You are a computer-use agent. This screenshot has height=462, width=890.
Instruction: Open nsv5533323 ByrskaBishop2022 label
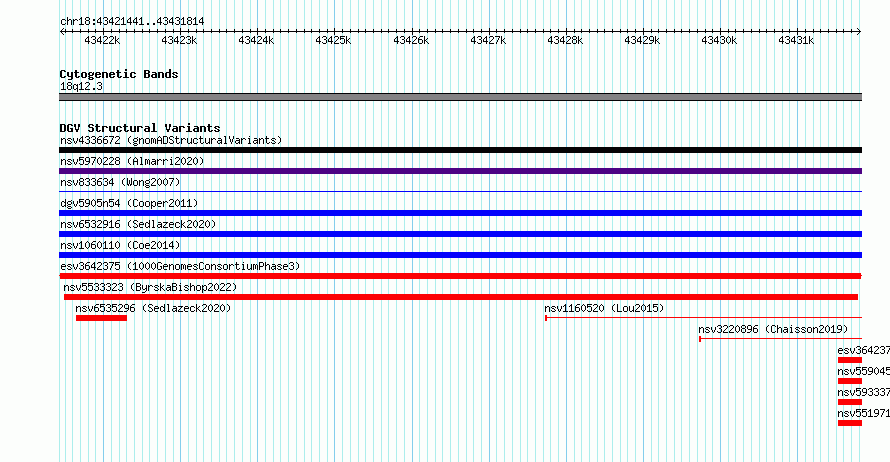150,287
